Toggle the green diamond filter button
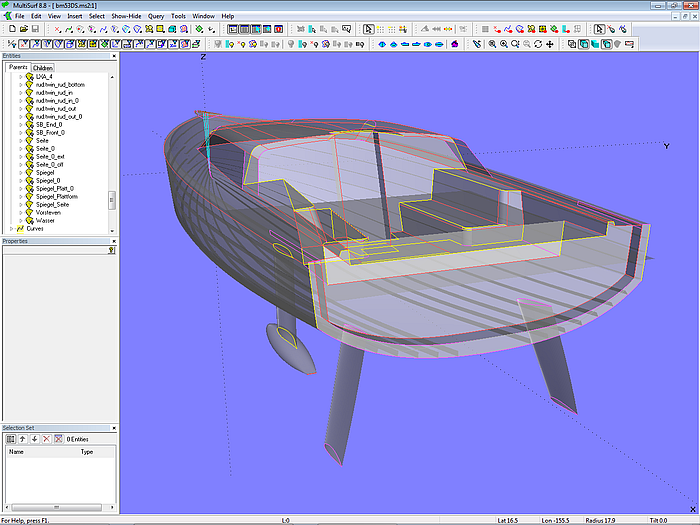The image size is (700, 525). [104, 44]
